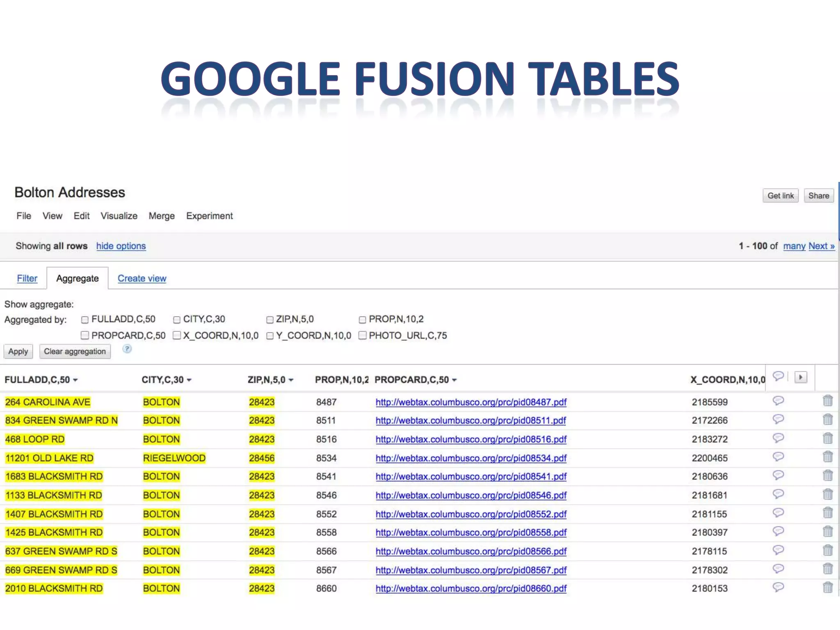The height and width of the screenshot is (630, 840).
Task: Tick the PHOTO_URL,C,75 checkbox
Action: [363, 336]
